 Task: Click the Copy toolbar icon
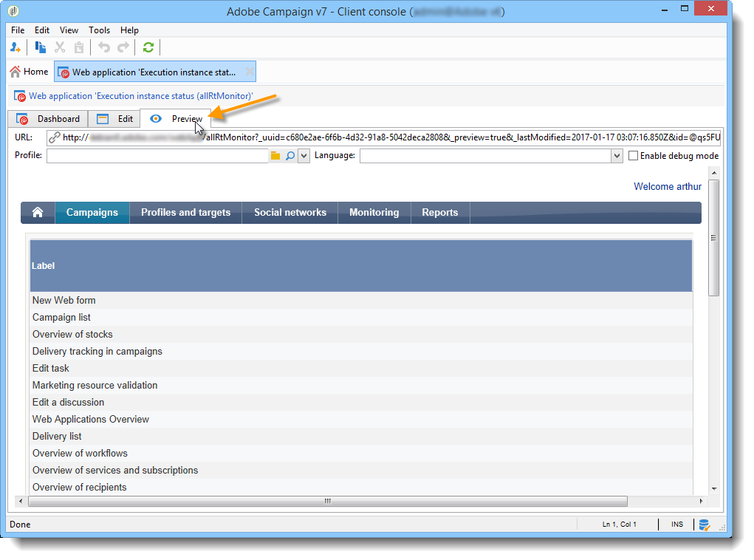(x=41, y=47)
